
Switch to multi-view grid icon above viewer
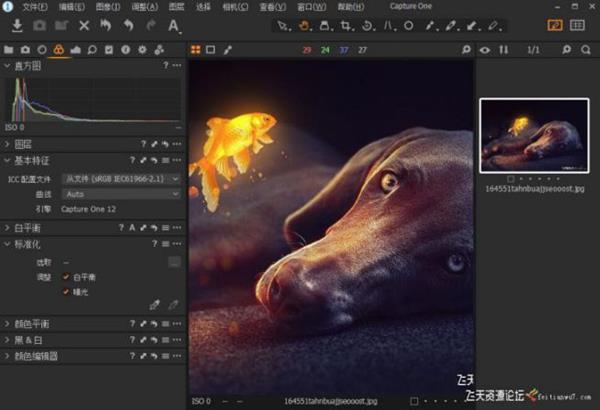point(195,49)
